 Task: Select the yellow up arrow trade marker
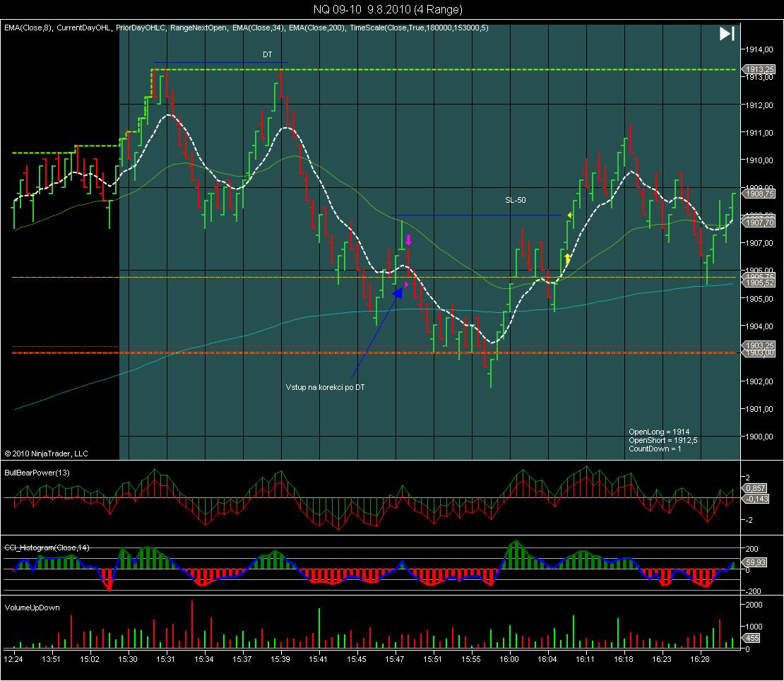(567, 259)
